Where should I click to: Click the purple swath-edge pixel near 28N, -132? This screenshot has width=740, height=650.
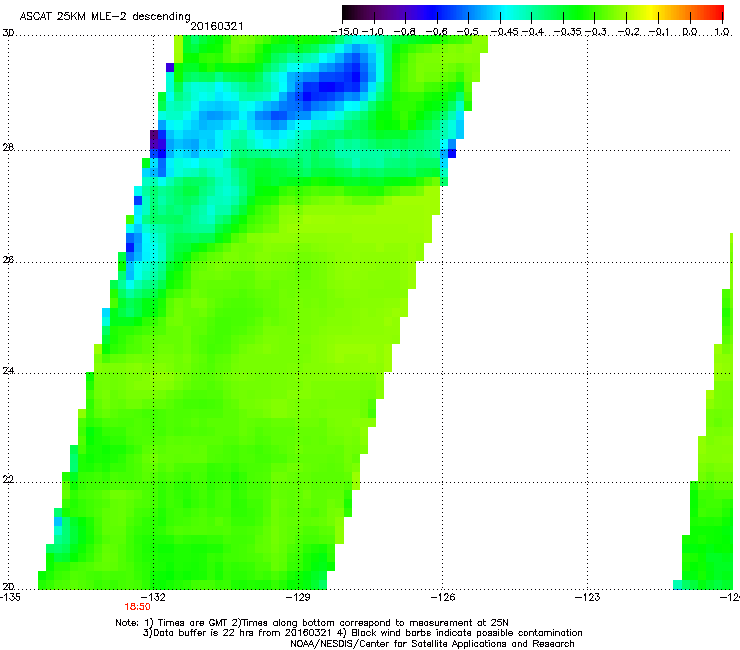[154, 139]
